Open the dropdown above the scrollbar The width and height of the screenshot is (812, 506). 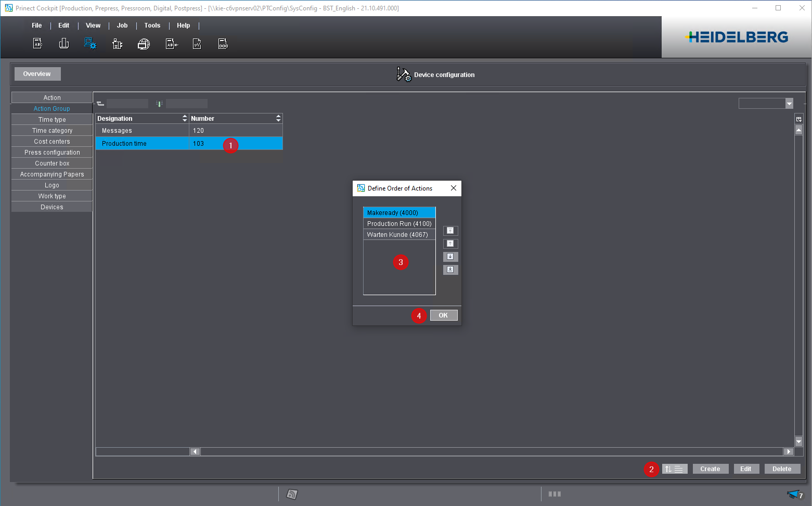766,103
